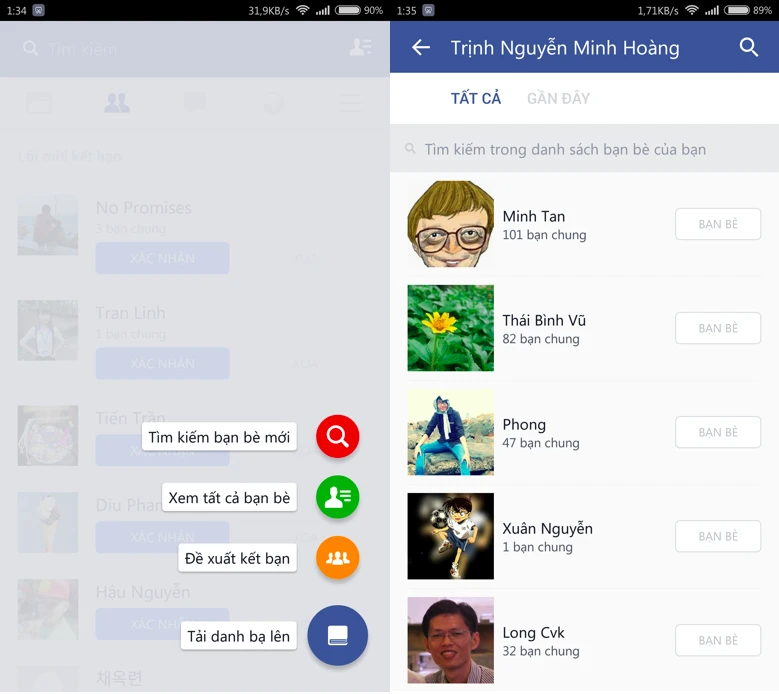This screenshot has height=694, width=779.
Task: Focus the friends list search field
Action: [x=584, y=149]
